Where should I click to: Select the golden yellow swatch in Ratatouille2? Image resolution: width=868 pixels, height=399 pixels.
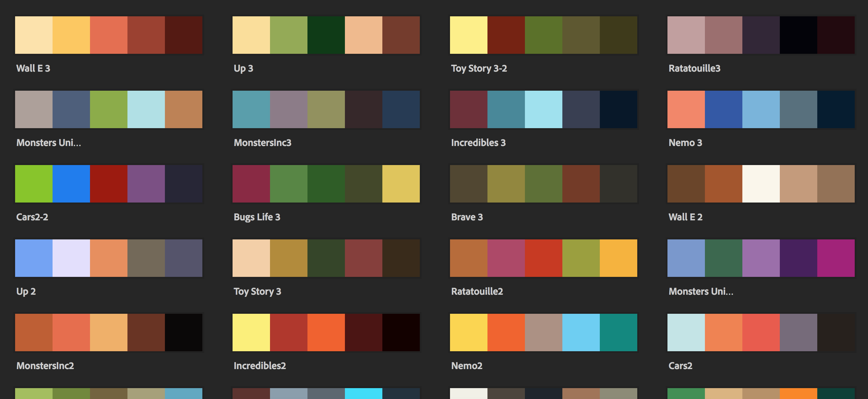[619, 258]
